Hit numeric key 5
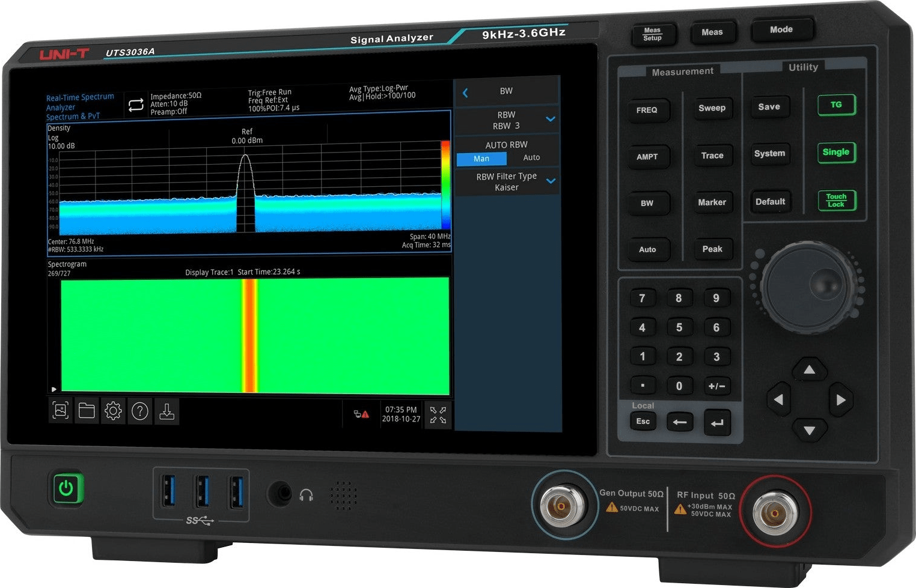Screen dimensions: 916x588 pos(679,328)
